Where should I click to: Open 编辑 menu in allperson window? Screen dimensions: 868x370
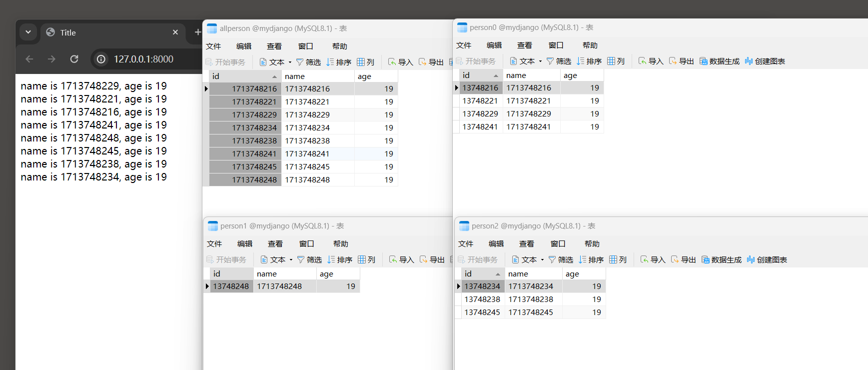[x=244, y=46]
